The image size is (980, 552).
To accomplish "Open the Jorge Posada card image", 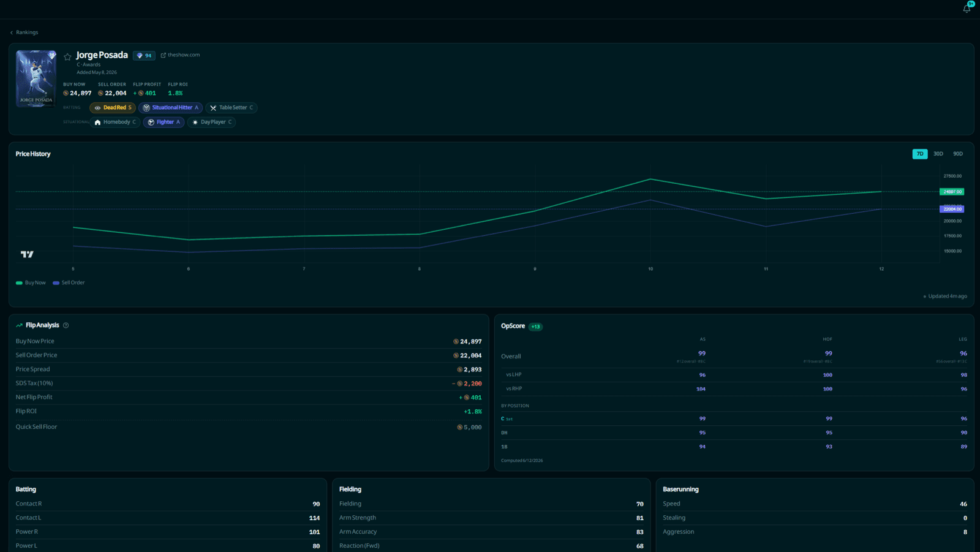I will pyautogui.click(x=36, y=78).
